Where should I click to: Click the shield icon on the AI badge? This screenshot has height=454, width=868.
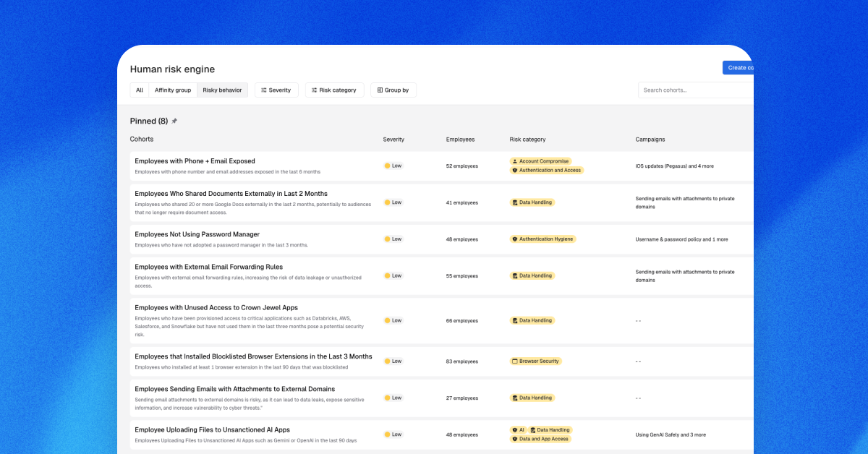click(515, 429)
